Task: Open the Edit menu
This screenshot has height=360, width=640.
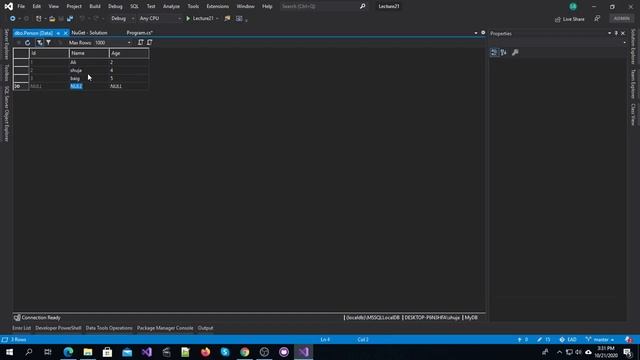Action: (37, 6)
